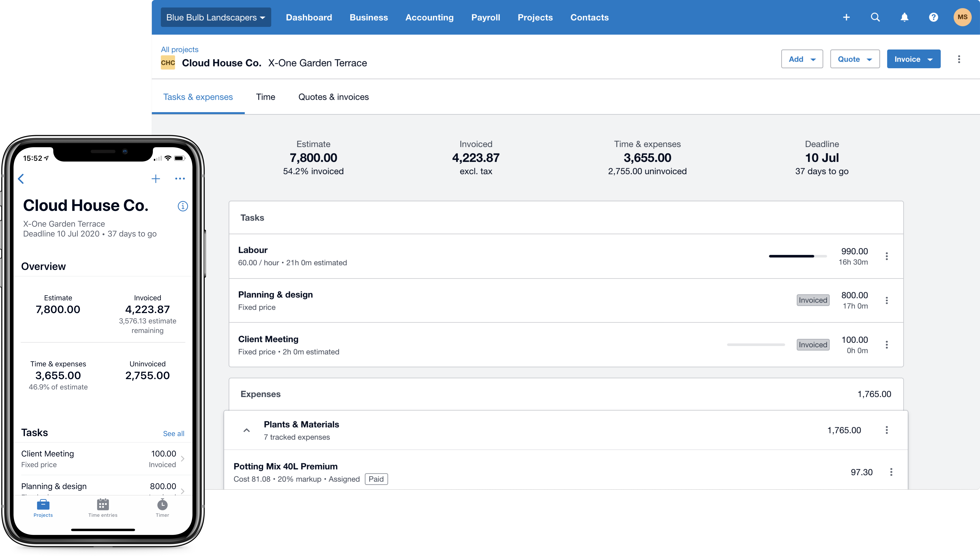Follow the All projects breadcrumb link
980x558 pixels.
pos(180,49)
